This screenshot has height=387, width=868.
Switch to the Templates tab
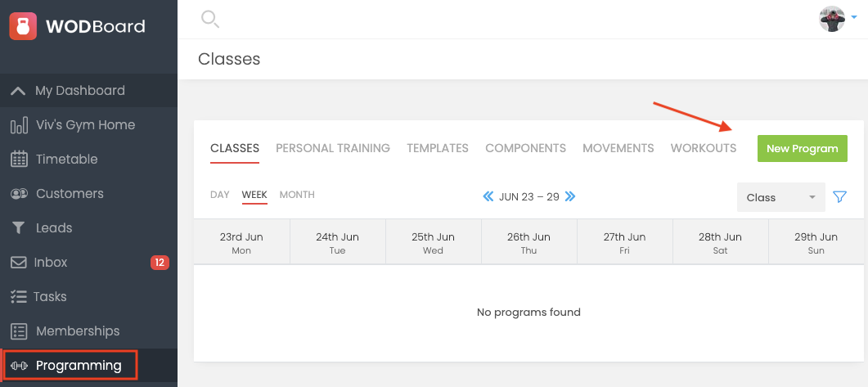click(x=438, y=148)
